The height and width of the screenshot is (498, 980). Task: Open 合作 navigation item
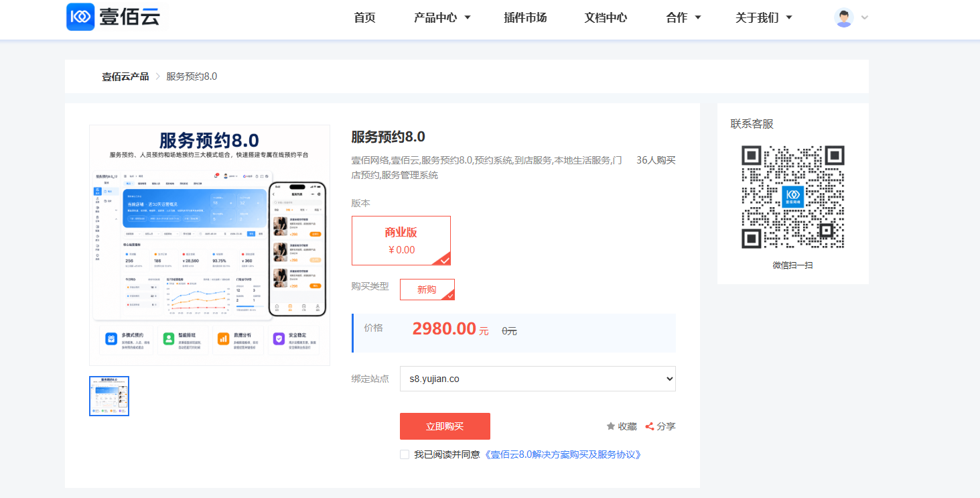(x=677, y=17)
